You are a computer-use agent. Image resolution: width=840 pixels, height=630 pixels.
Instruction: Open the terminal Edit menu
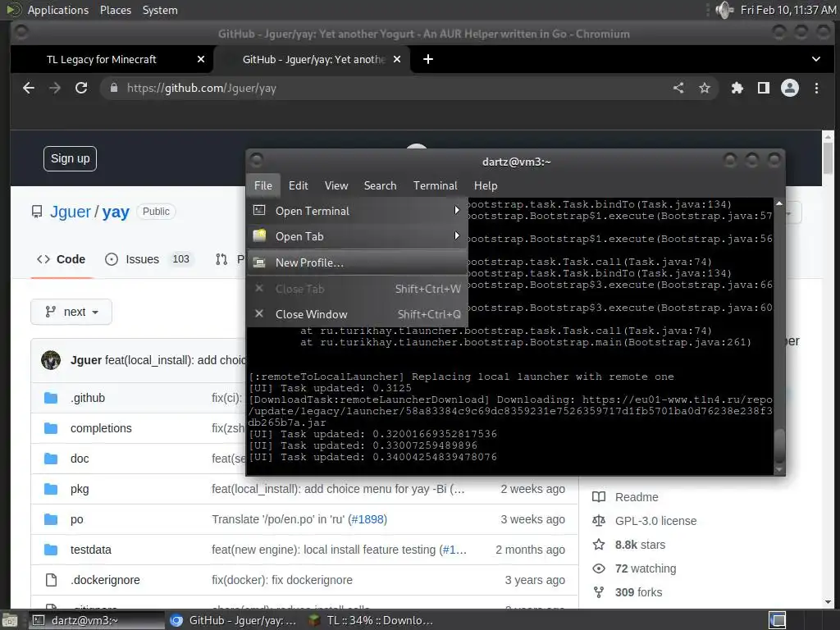tap(299, 185)
